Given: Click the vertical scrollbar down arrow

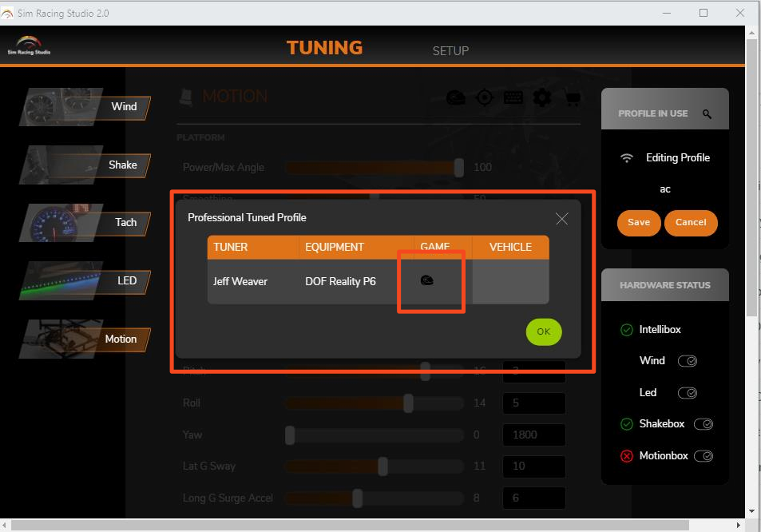Looking at the screenshot, I should 751,511.
